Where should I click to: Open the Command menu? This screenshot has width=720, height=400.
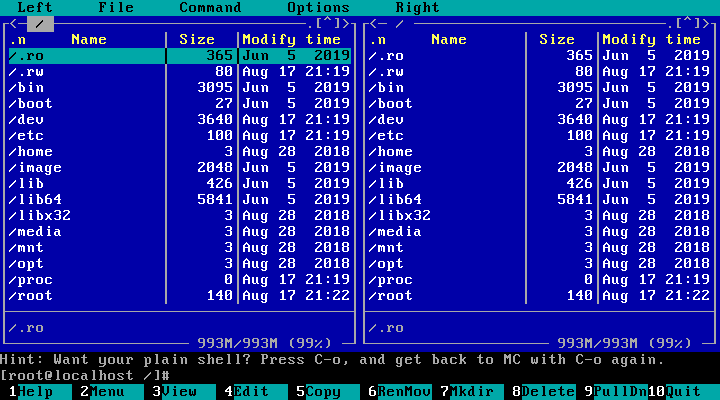click(x=210, y=7)
